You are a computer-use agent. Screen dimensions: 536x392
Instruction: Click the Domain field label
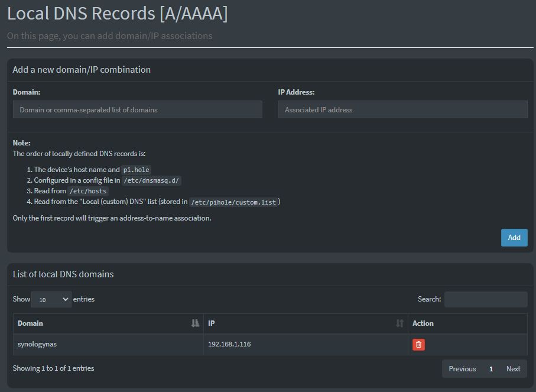pyautogui.click(x=27, y=92)
